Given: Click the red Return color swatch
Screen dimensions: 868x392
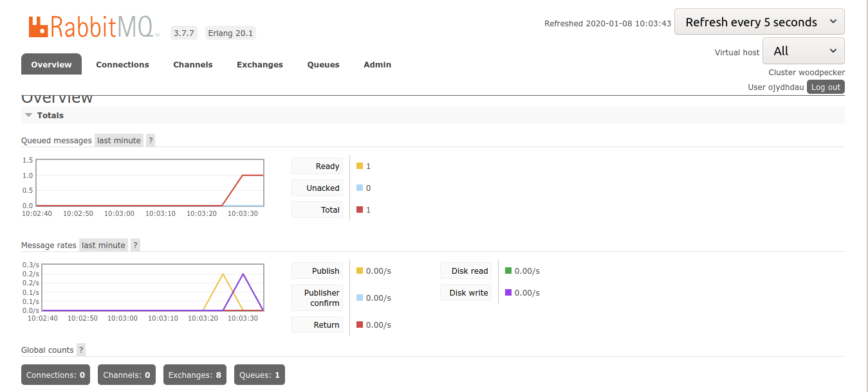Looking at the screenshot, I should pos(360,325).
